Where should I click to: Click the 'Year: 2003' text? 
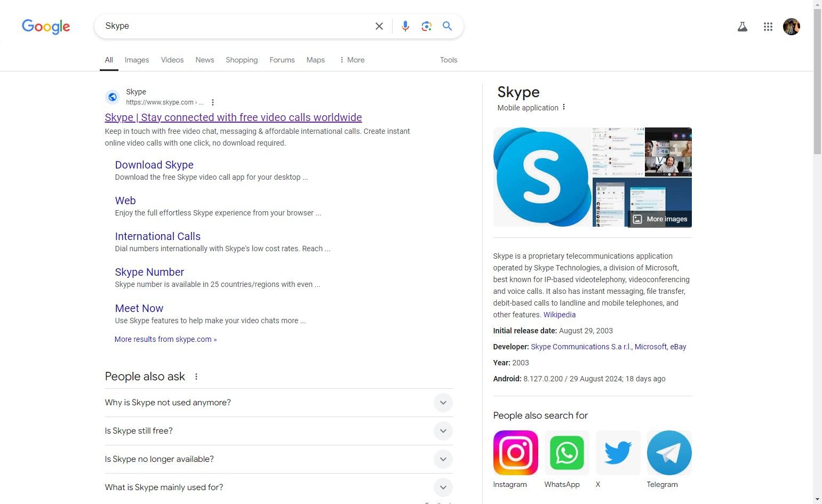click(511, 363)
